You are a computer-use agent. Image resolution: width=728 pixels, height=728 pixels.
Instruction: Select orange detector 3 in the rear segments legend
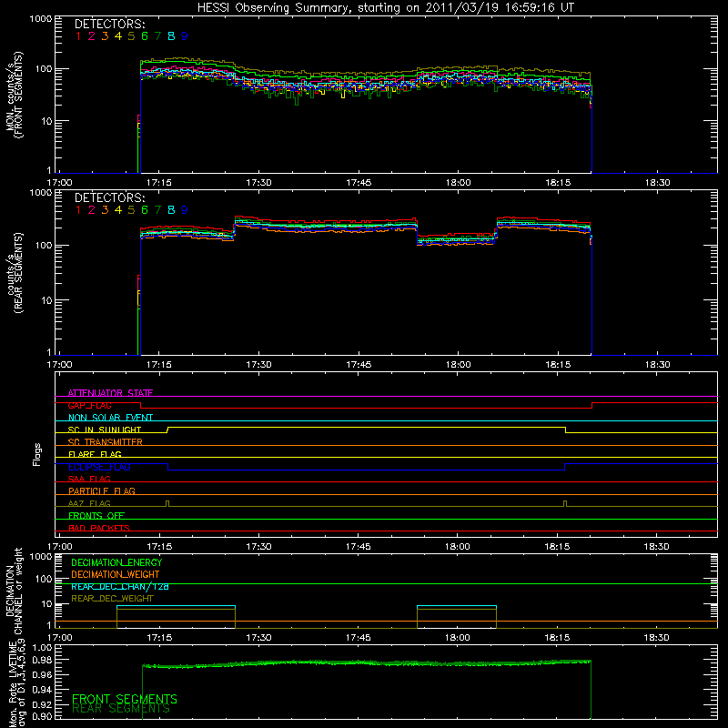105,210
